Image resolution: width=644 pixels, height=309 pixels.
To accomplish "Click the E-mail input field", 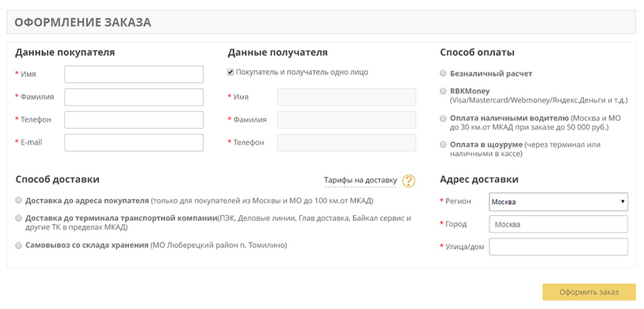I will [134, 142].
